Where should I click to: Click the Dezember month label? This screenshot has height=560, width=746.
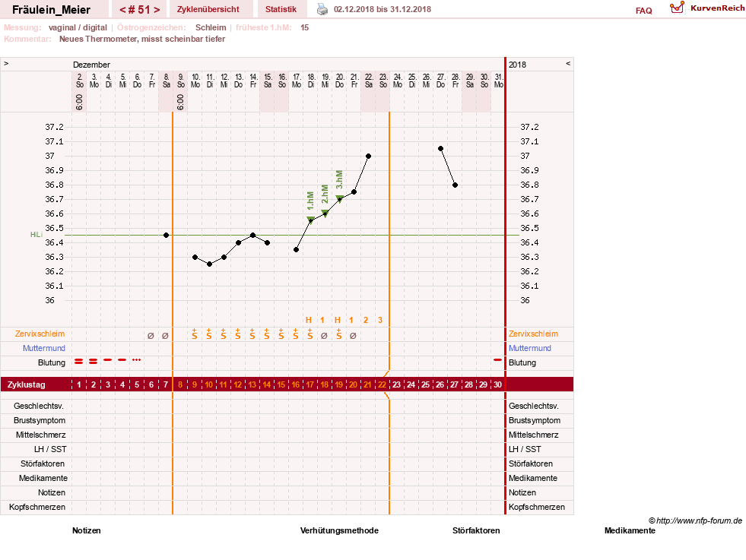tap(91, 65)
